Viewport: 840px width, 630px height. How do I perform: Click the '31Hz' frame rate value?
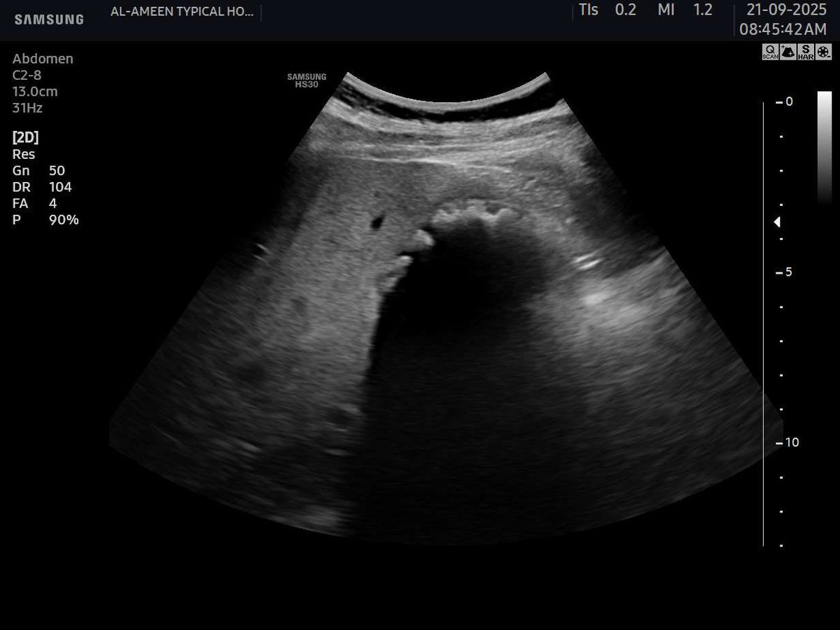(x=27, y=108)
